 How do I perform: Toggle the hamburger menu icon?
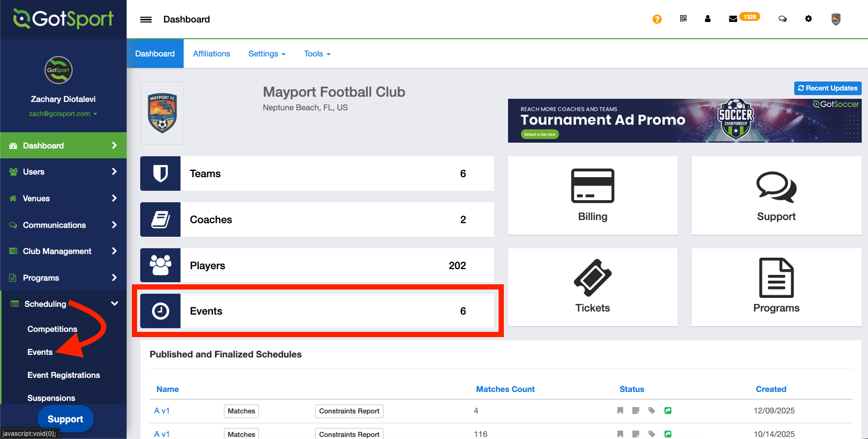146,19
